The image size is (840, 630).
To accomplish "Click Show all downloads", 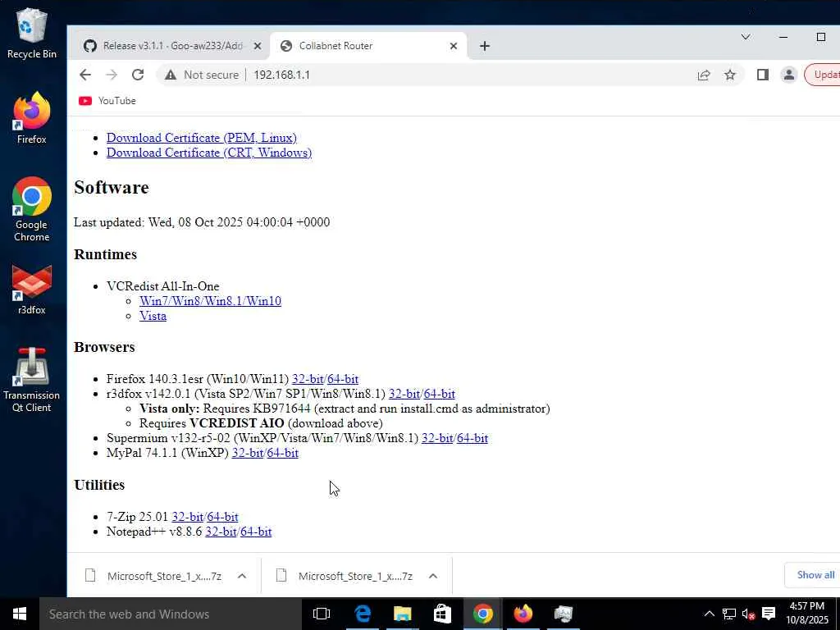I will pos(812,575).
